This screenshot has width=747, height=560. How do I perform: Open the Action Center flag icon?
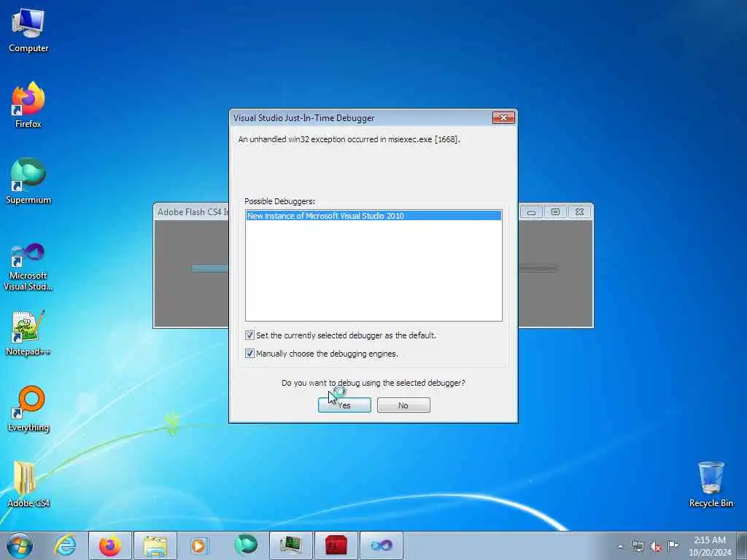pos(673,545)
